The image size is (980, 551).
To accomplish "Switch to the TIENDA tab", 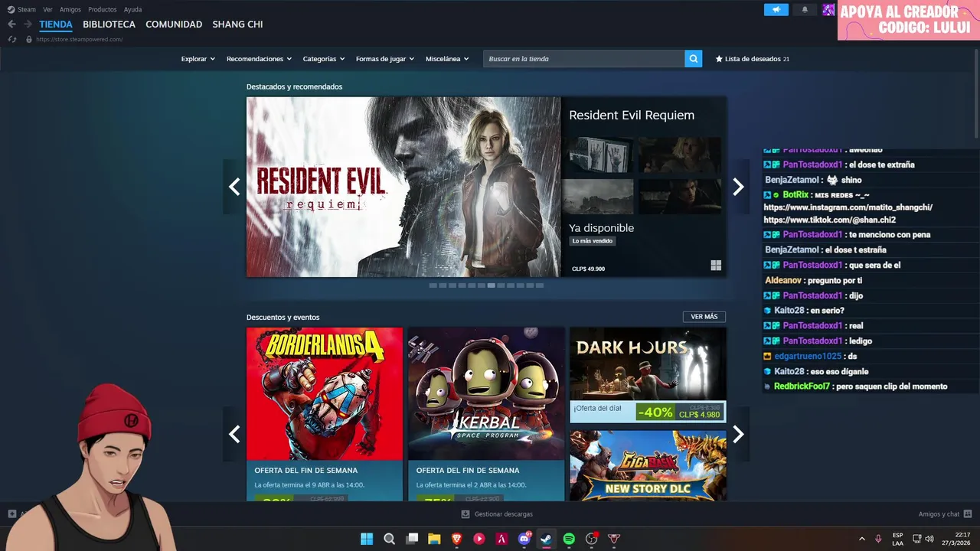I will pyautogui.click(x=56, y=24).
